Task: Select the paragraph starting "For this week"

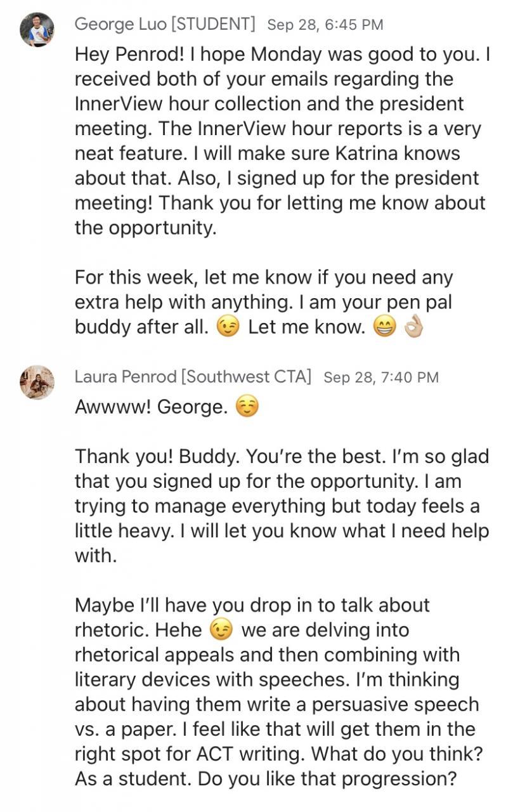Action: coord(263,303)
